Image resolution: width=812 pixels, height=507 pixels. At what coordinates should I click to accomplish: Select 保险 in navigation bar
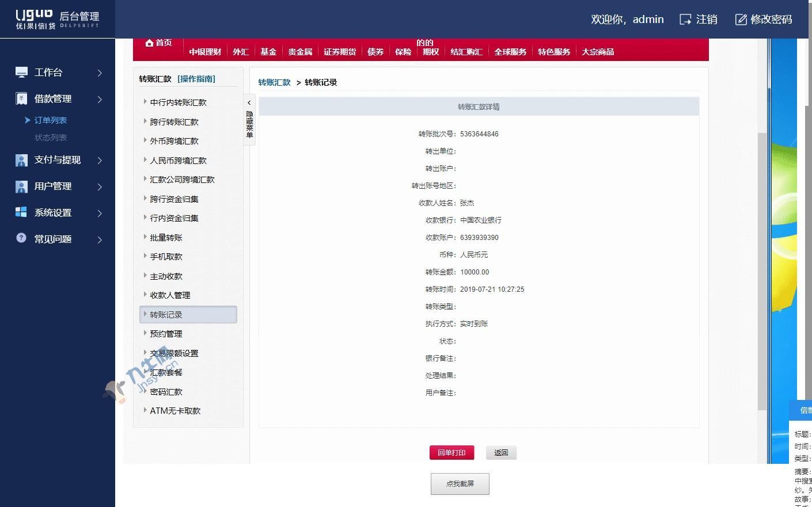(x=403, y=52)
